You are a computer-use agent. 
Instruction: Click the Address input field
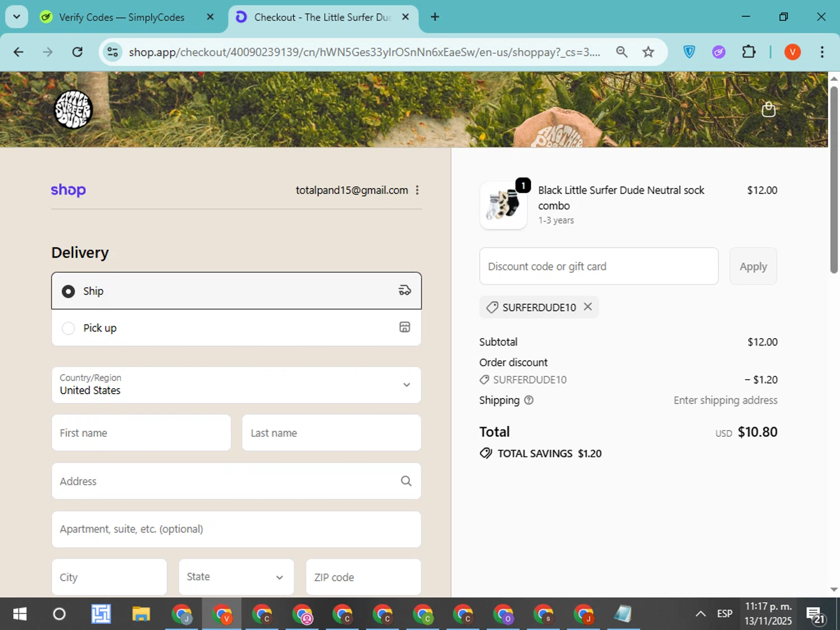pos(236,481)
